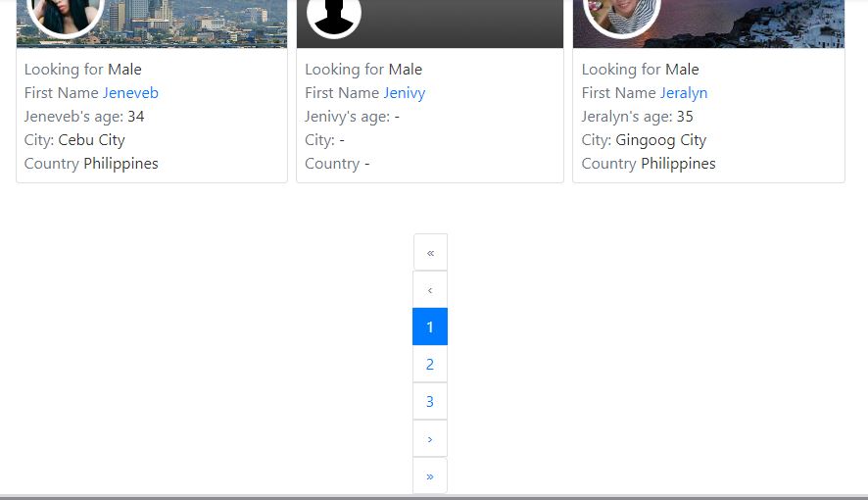Click Jeralyn's seaside sunset cover image
The height and width of the screenshot is (500, 868).
[x=750, y=24]
